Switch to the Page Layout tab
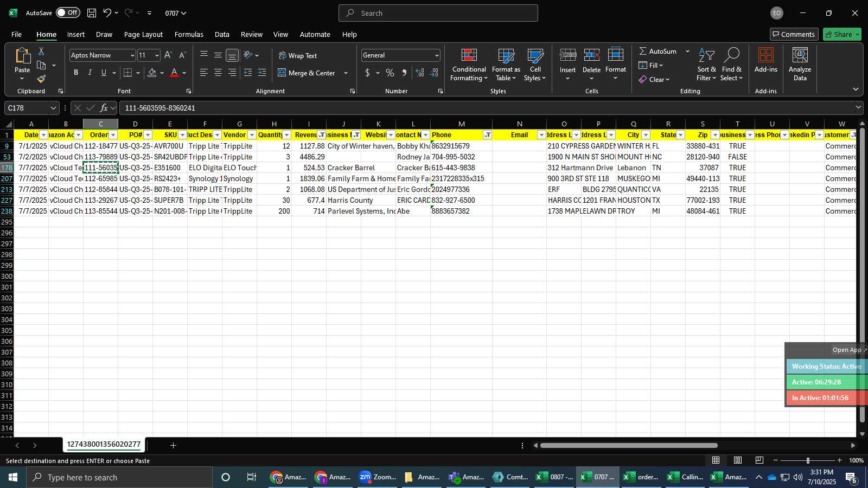Image resolution: width=868 pixels, height=488 pixels. point(143,34)
